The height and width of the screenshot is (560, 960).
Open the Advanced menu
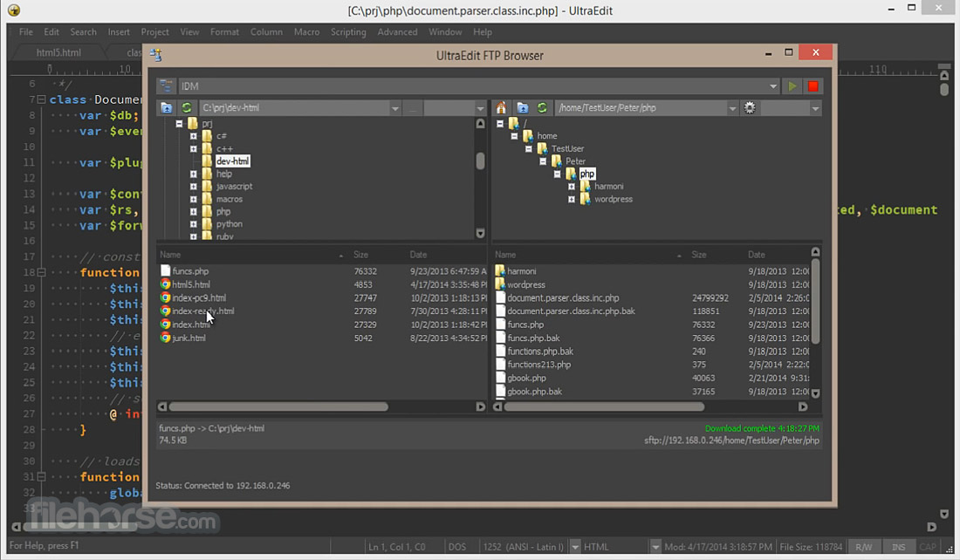tap(397, 31)
